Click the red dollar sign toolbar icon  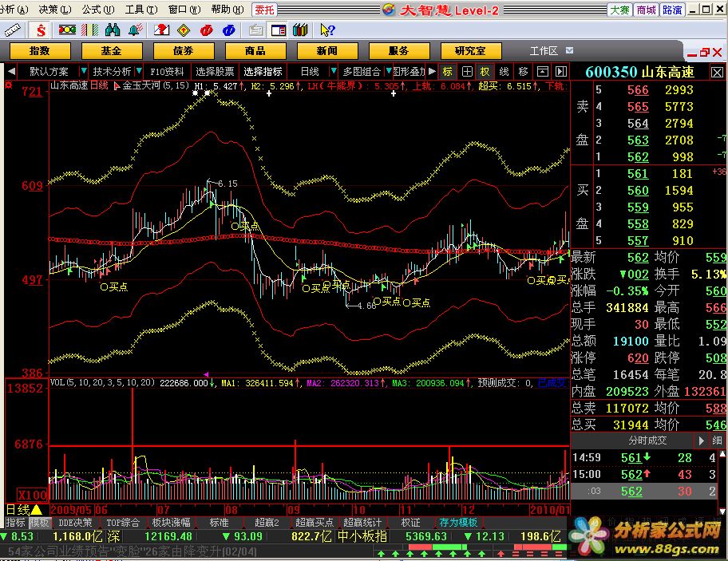[x=41, y=30]
